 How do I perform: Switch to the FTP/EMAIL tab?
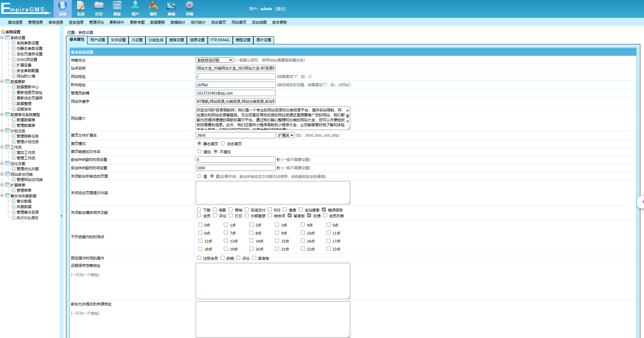[x=220, y=40]
